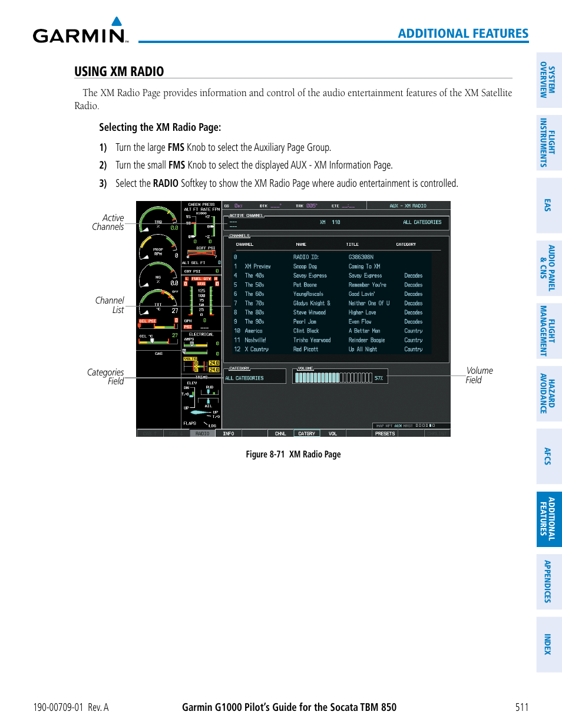Image resolution: width=562 pixels, height=728 pixels.
Task: Select channel 11 Nashville! row
Action: [332, 340]
